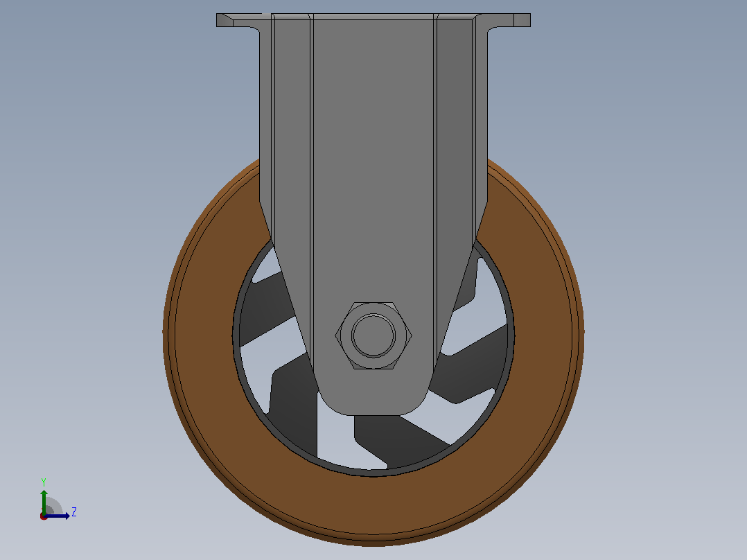Click the "Z" axis label
Image resolution: width=747 pixels, height=560 pixels.
[x=74, y=512]
